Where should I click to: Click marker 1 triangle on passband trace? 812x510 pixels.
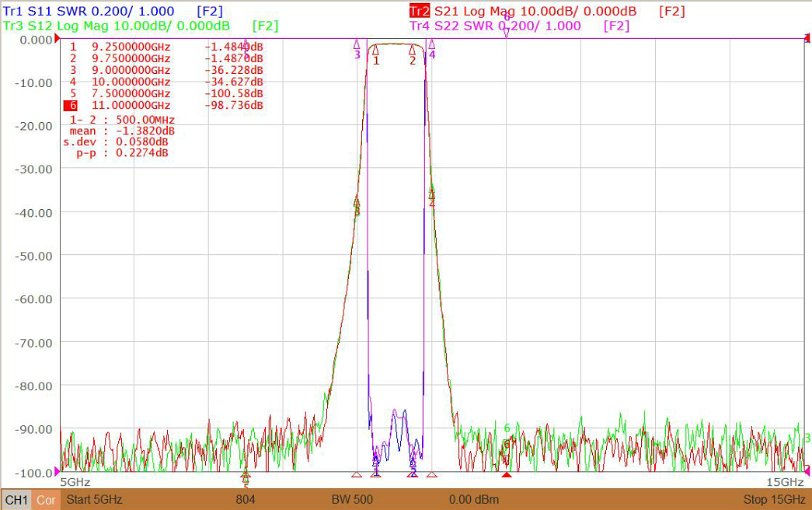pyautogui.click(x=376, y=51)
